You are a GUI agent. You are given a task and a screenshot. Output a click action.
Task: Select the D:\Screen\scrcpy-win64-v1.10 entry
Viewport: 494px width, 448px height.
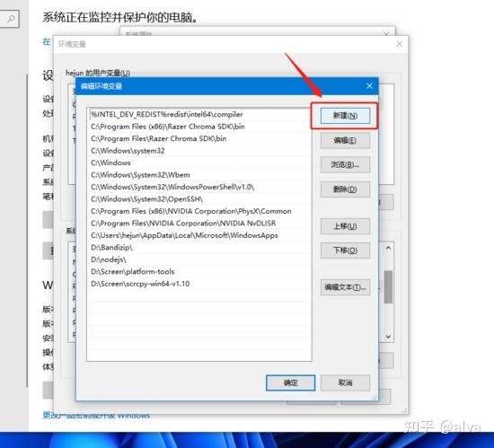199,284
